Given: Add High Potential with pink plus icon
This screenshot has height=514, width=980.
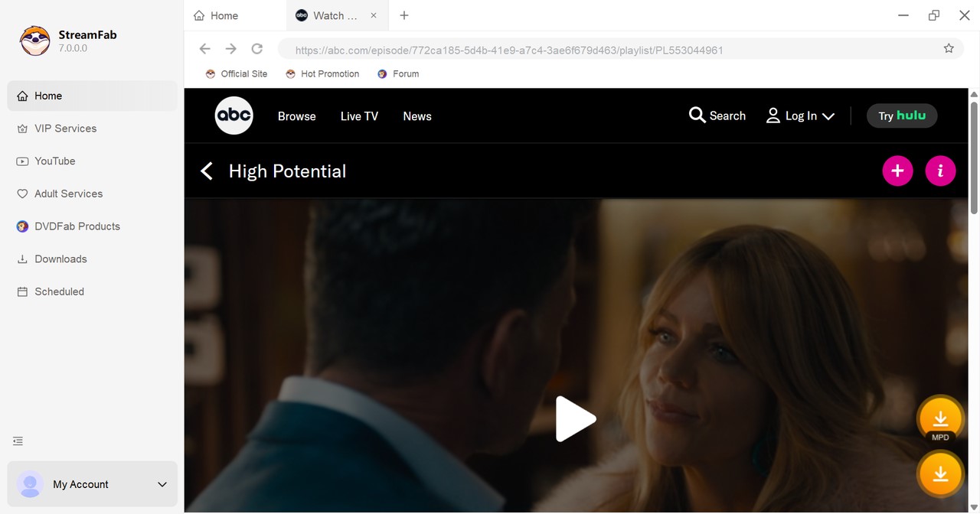Looking at the screenshot, I should (897, 171).
